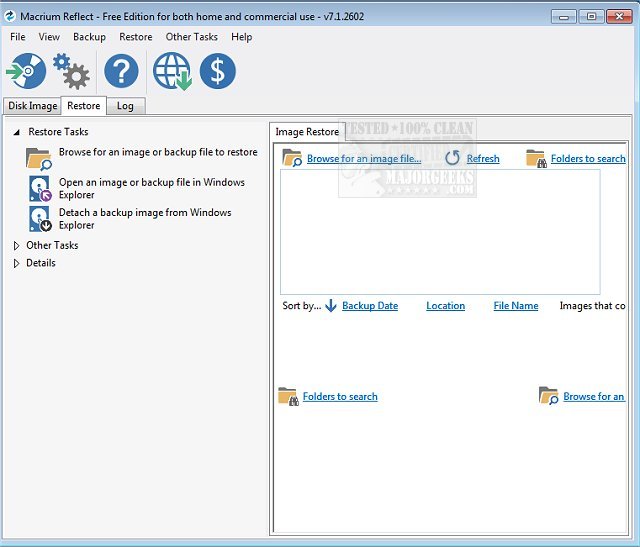Click the Sort by... label

[x=302, y=306]
